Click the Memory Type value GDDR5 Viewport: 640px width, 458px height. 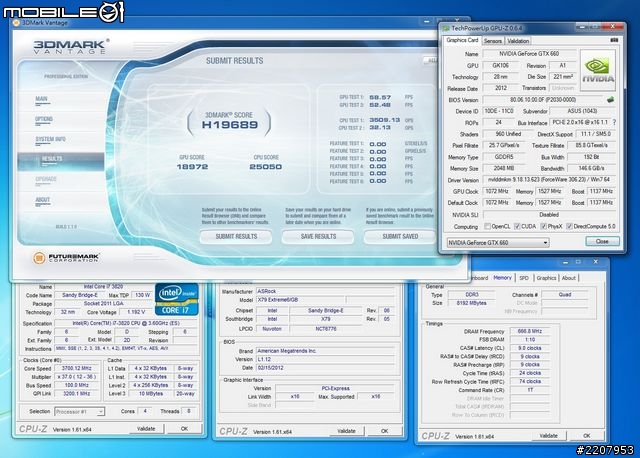(504, 157)
